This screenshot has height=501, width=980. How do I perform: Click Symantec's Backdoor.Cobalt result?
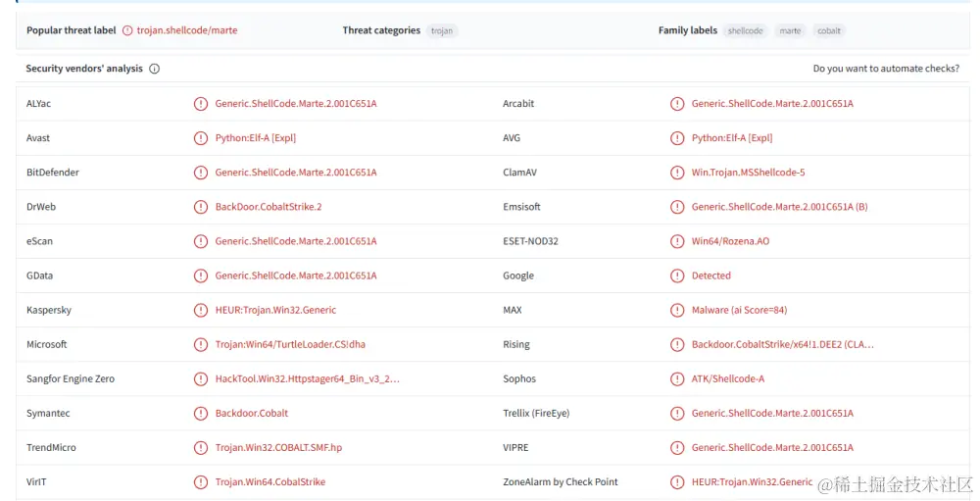coord(252,414)
